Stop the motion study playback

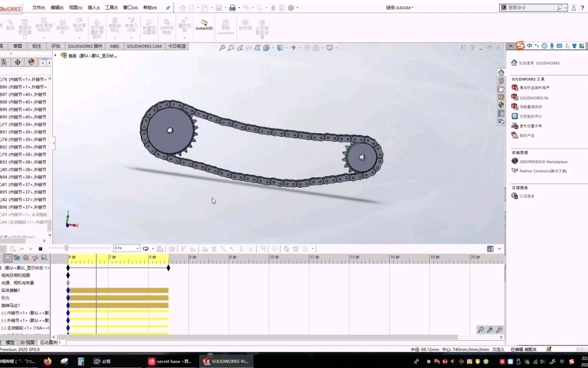pyautogui.click(x=40, y=249)
